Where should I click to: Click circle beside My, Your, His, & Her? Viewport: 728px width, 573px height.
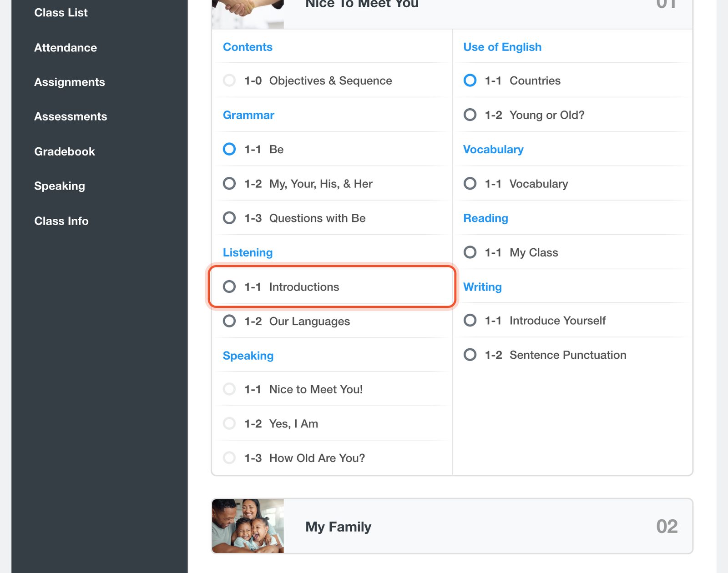coord(229,184)
